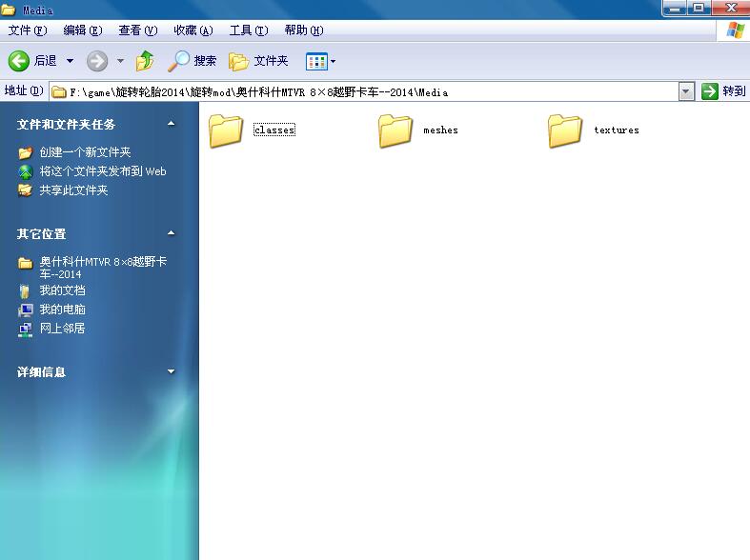Click 创建一个新文件夹 link

[85, 152]
